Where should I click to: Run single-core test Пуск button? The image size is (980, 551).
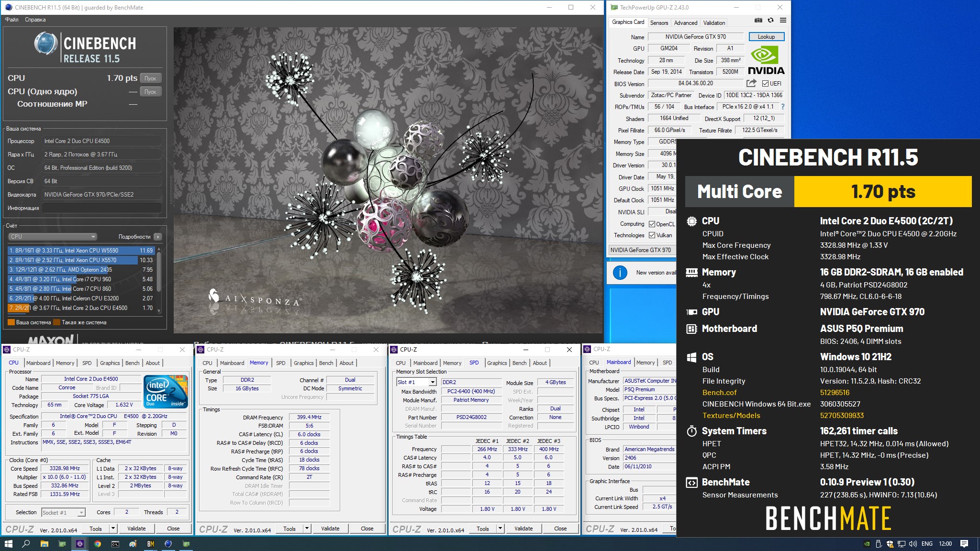click(150, 91)
